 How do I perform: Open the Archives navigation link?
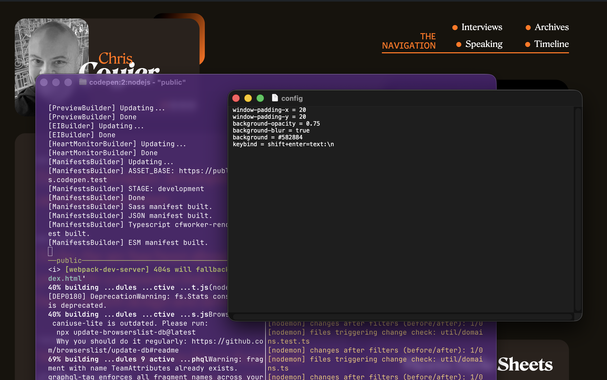[x=552, y=27]
